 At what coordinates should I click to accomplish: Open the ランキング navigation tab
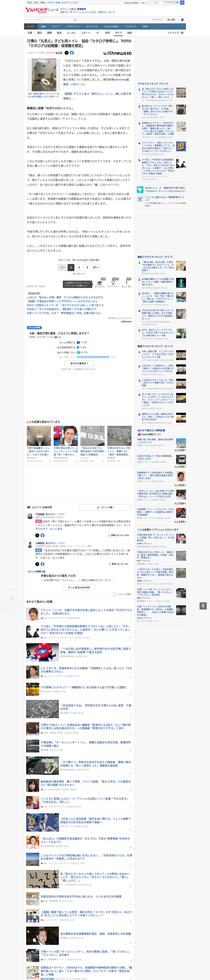point(130,27)
